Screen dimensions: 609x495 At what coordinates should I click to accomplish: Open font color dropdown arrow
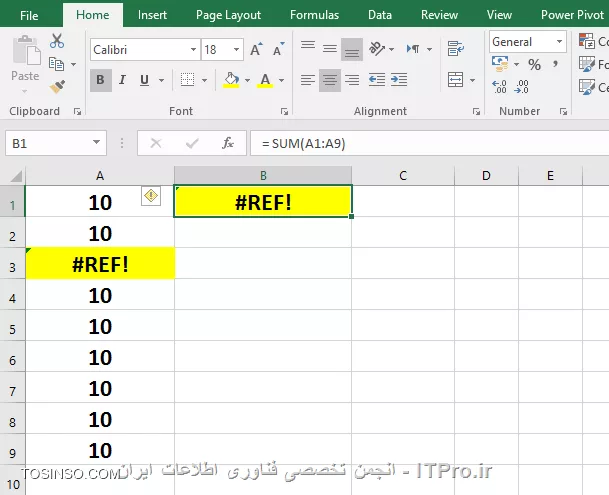click(282, 80)
